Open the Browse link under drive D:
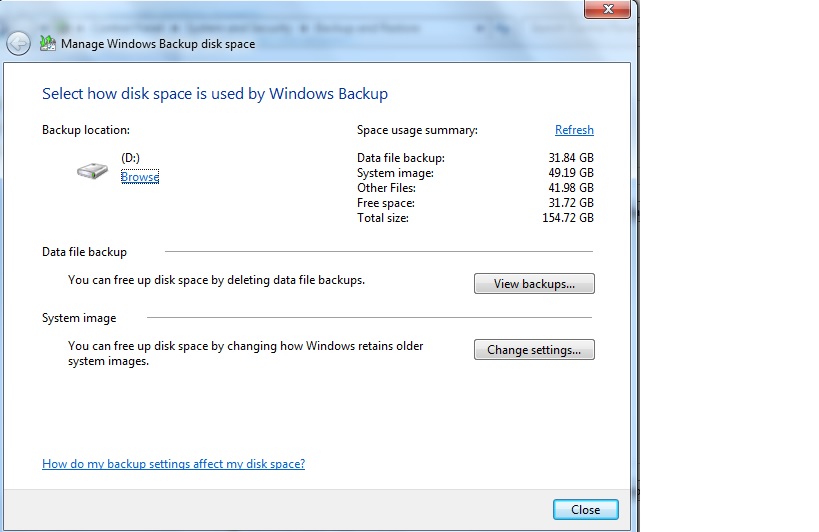The width and height of the screenshot is (819, 532). (x=139, y=176)
